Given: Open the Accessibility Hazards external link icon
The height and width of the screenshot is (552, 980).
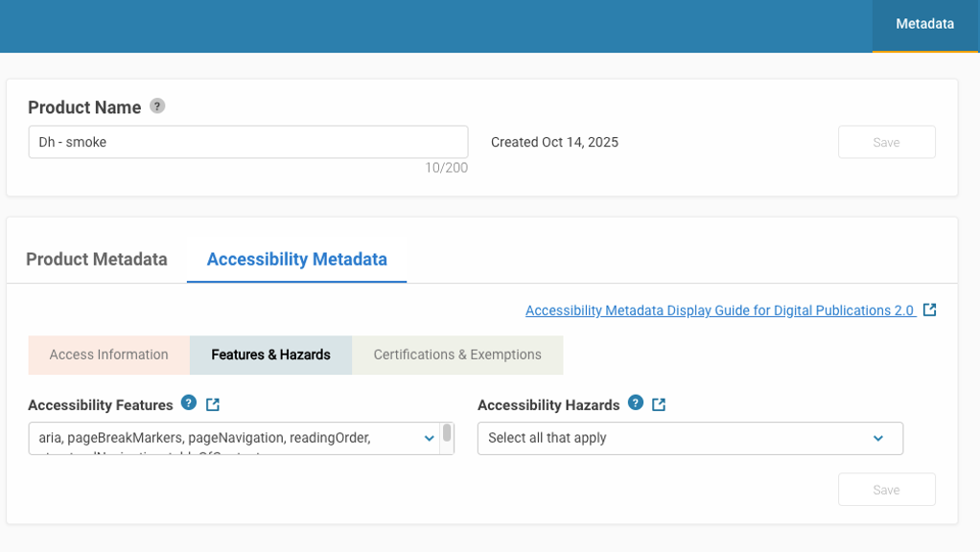Looking at the screenshot, I should pos(659,405).
